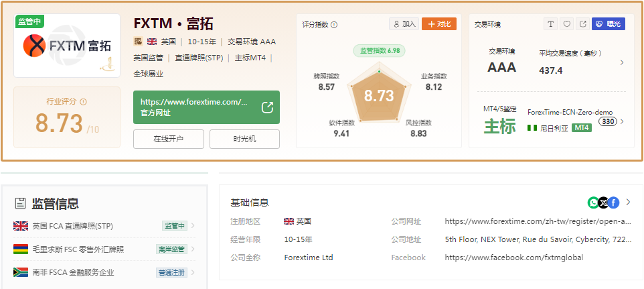The width and height of the screenshot is (644, 289).
Task: Click the 在线开户 button
Action: point(169,139)
